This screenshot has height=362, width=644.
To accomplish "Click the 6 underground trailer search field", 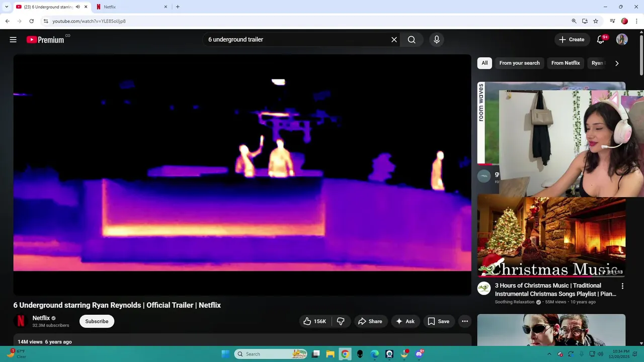I will coord(300,40).
